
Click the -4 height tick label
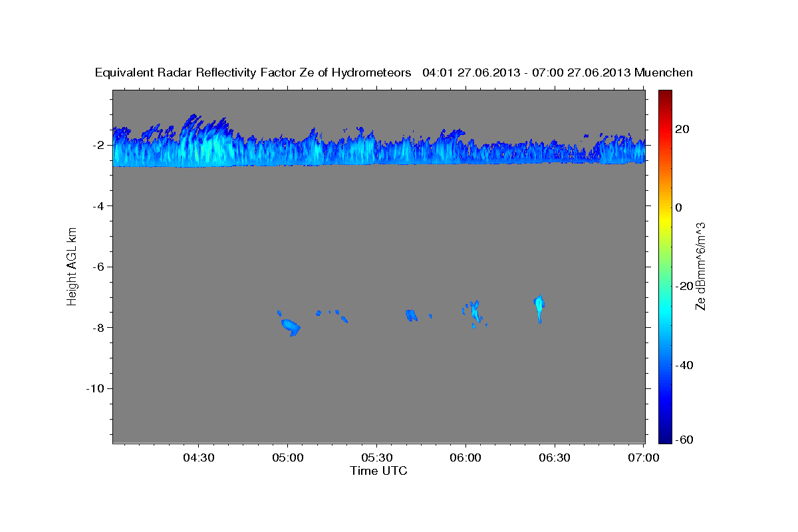[x=98, y=206]
